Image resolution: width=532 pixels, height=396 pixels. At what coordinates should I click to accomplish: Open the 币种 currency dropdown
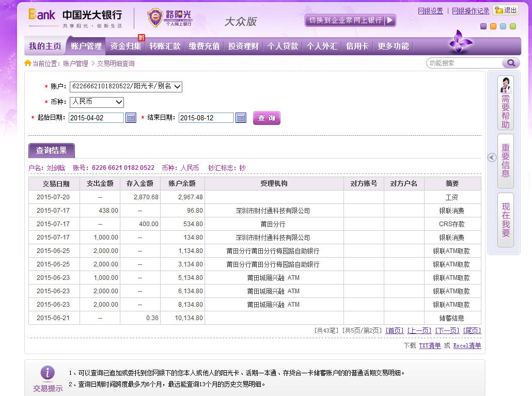tap(119, 102)
